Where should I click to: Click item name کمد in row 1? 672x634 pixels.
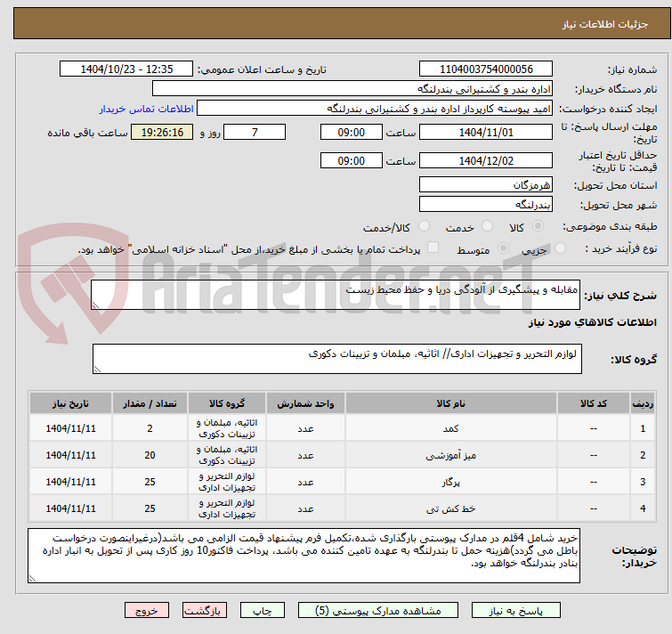tap(451, 428)
